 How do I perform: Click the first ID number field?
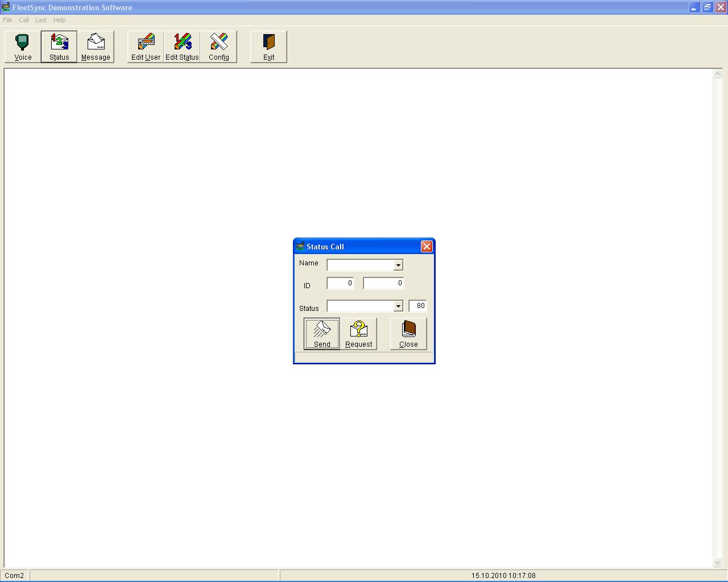tap(340, 283)
